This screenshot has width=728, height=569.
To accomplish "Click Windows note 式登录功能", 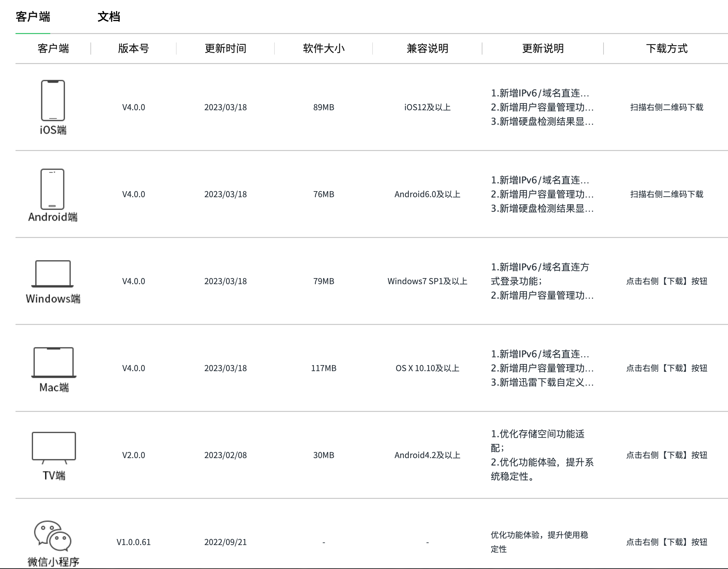I will (x=516, y=281).
